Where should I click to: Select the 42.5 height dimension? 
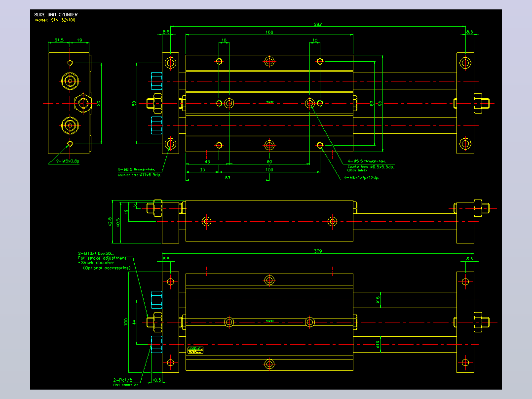click(x=110, y=222)
